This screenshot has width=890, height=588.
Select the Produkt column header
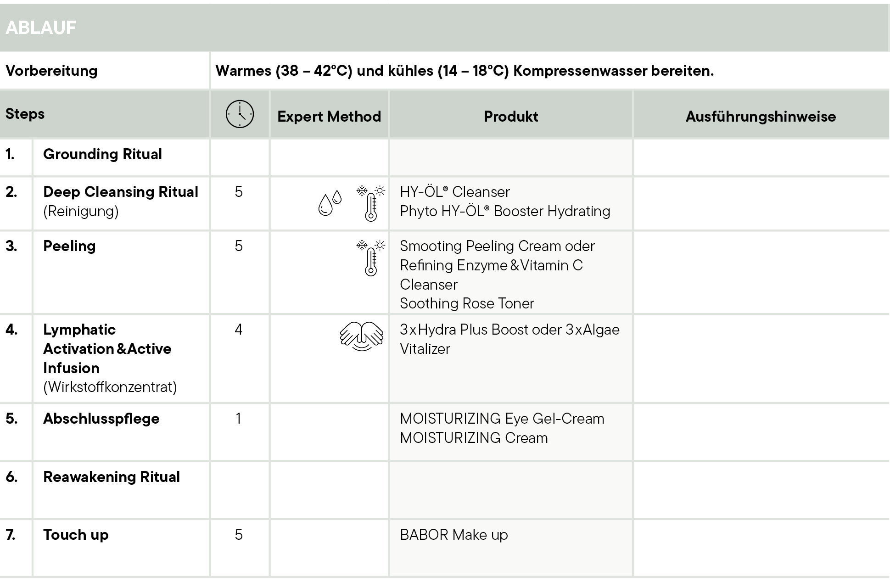[511, 117]
